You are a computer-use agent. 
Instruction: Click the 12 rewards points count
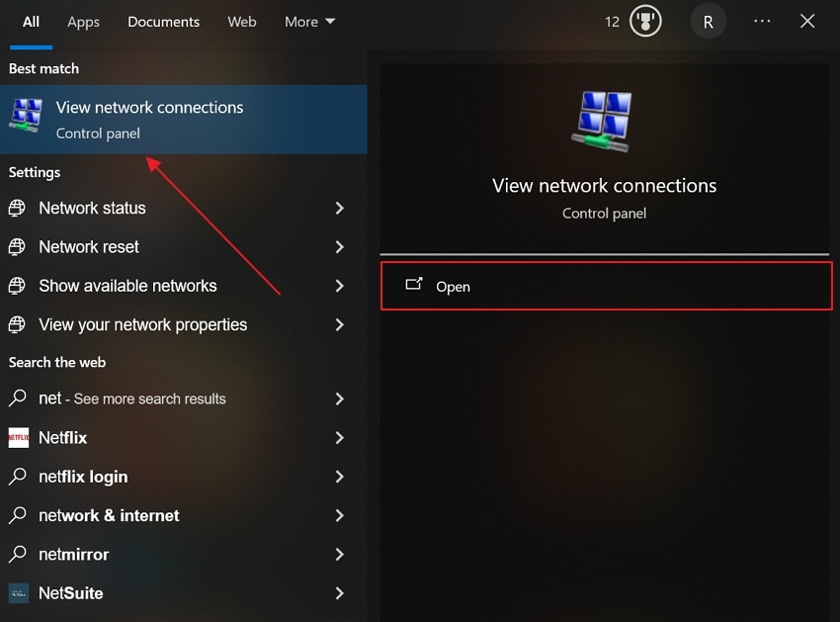[x=612, y=22]
